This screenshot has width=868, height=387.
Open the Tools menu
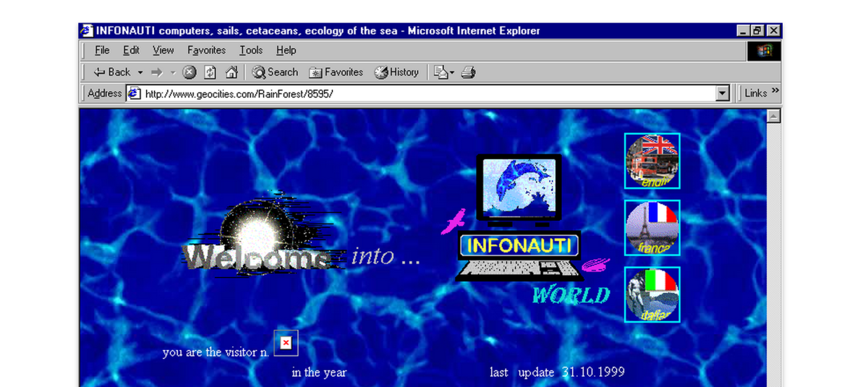tap(251, 50)
